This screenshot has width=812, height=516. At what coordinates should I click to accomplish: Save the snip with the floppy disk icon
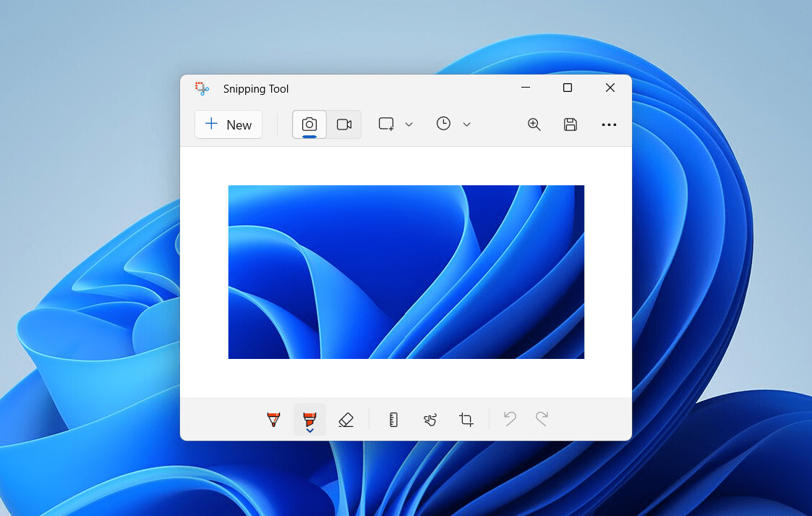click(x=570, y=124)
